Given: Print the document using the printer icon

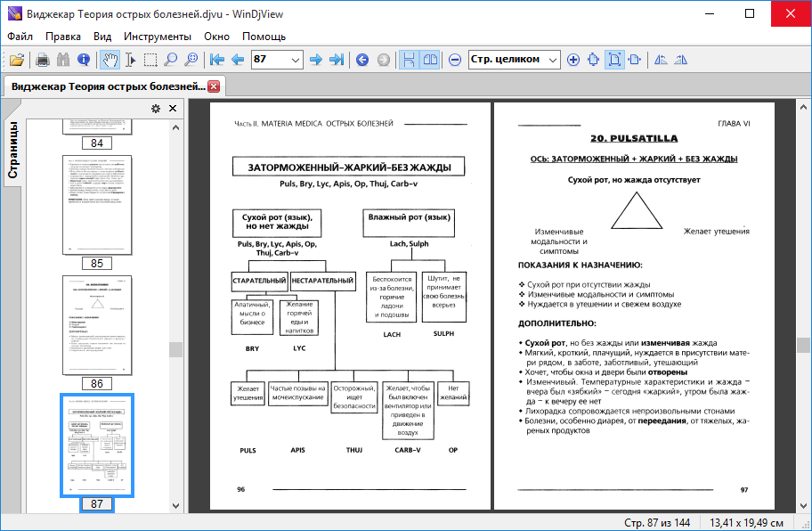Looking at the screenshot, I should pyautogui.click(x=43, y=60).
